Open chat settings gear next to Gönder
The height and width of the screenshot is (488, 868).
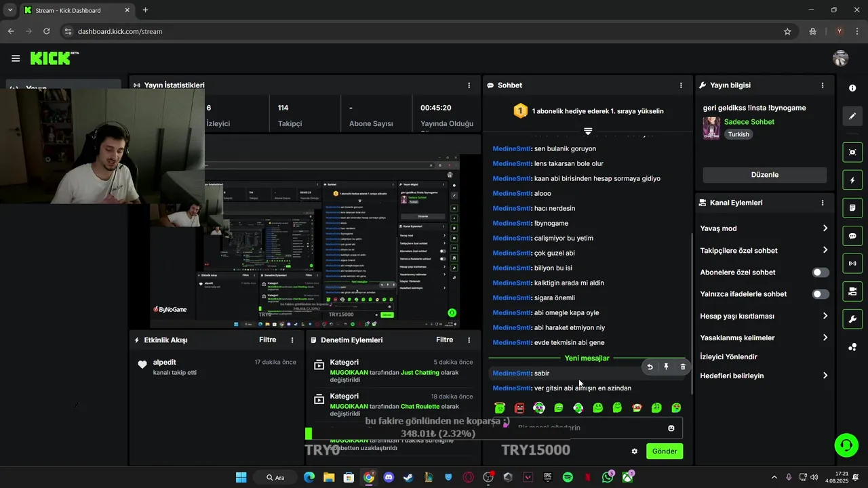(635, 451)
